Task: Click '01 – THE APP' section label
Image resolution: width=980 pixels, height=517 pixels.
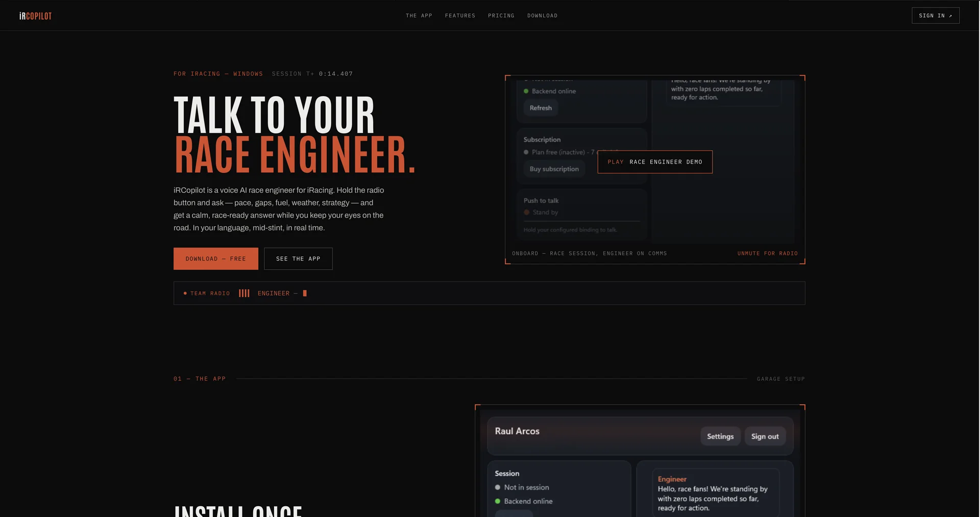Action: pyautogui.click(x=200, y=379)
